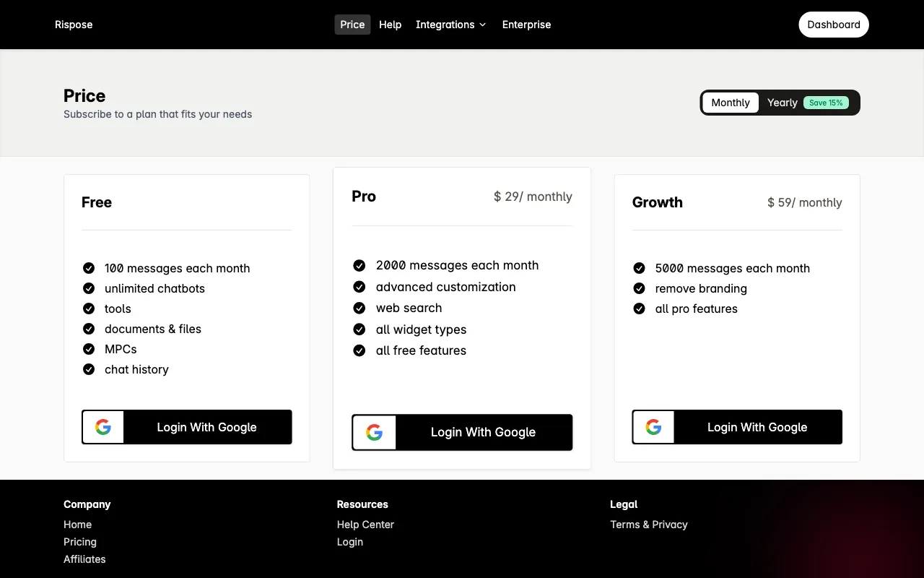924x578 pixels.
Task: Click checkmark icon beside "MPCs"
Action: pos(89,349)
